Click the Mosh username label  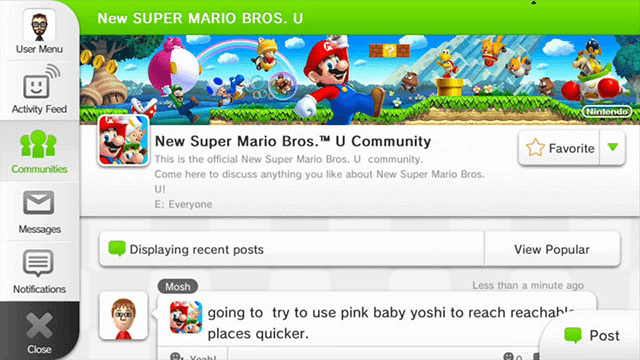pos(178,287)
